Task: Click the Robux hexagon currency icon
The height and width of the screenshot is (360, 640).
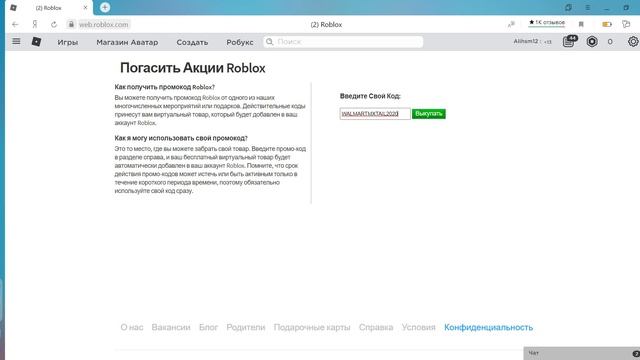Action: point(592,42)
